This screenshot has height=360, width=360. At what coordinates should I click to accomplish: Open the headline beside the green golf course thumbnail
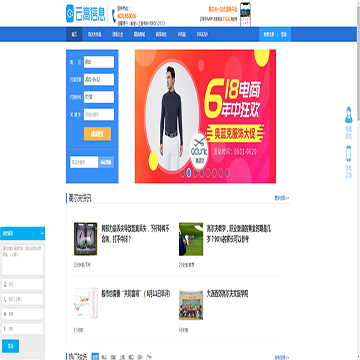tap(239, 234)
